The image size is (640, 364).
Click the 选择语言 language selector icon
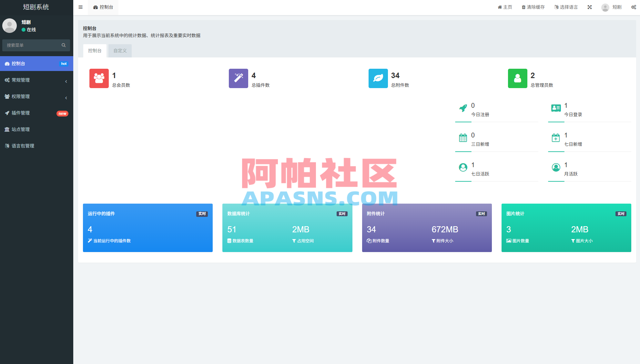(x=556, y=7)
